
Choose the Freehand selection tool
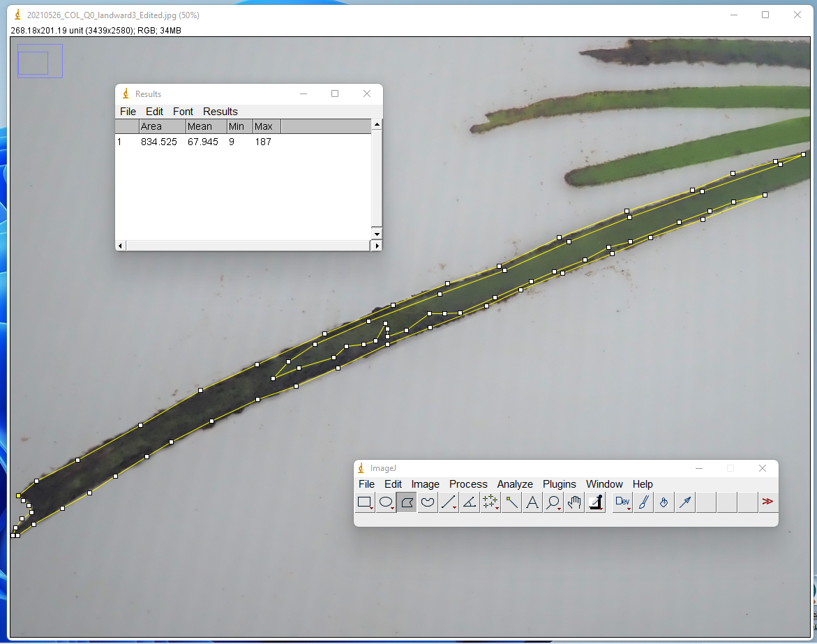(428, 502)
